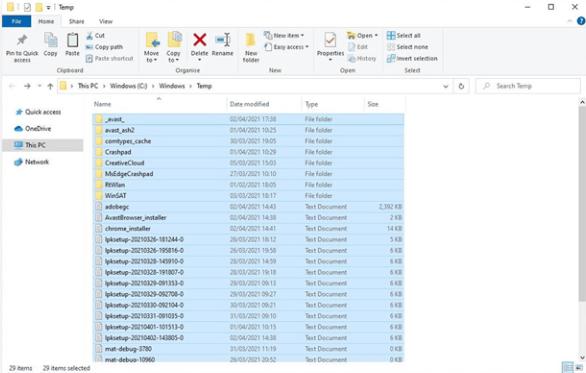Sort by the Date modified column header
This screenshot has width=586, height=373.
click(x=264, y=104)
